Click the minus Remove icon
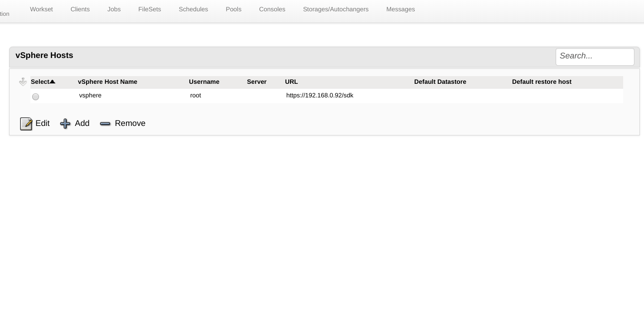 [x=105, y=124]
